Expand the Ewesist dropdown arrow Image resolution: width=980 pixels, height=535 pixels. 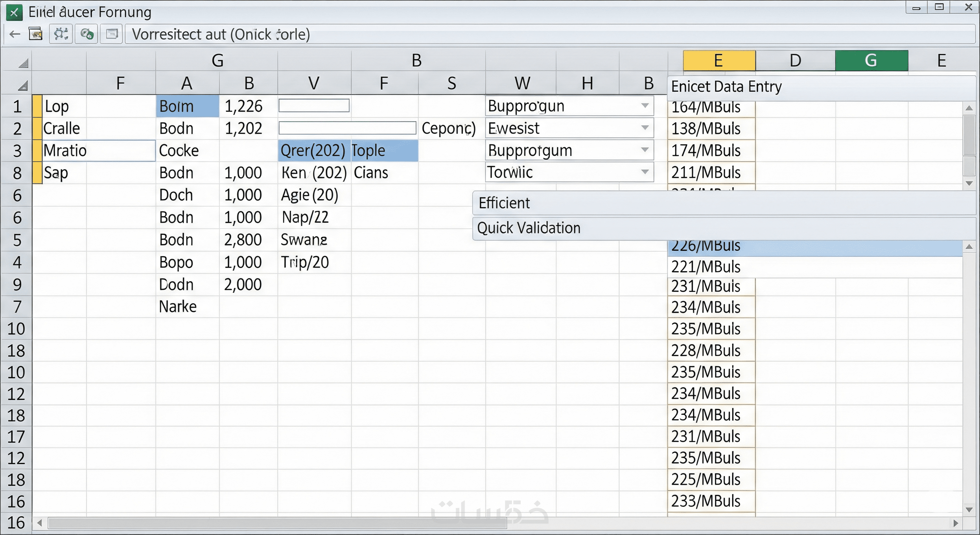tap(645, 128)
